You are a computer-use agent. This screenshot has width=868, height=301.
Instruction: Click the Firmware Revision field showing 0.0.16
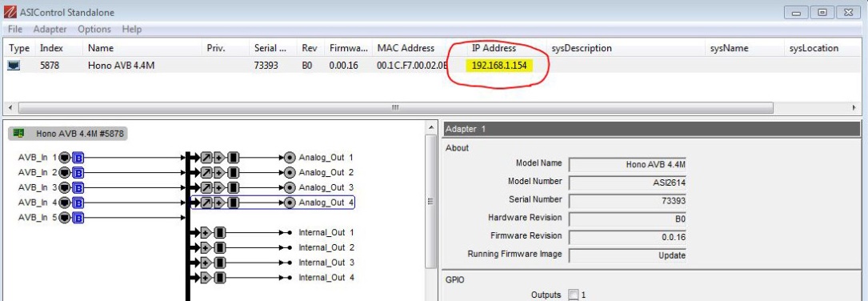coord(628,237)
